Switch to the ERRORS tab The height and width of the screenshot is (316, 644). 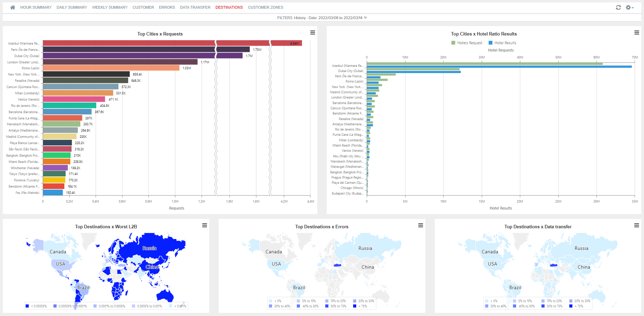167,7
